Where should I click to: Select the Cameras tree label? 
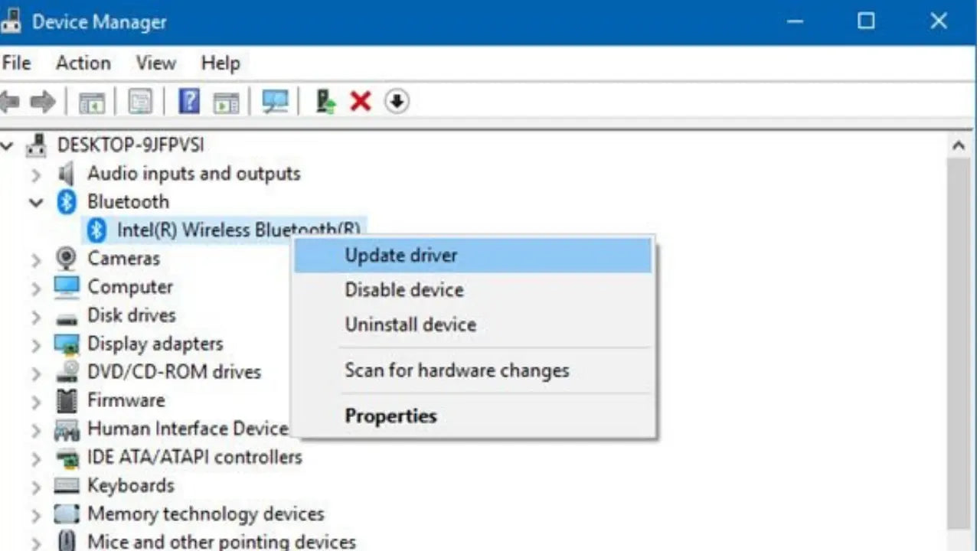123,259
